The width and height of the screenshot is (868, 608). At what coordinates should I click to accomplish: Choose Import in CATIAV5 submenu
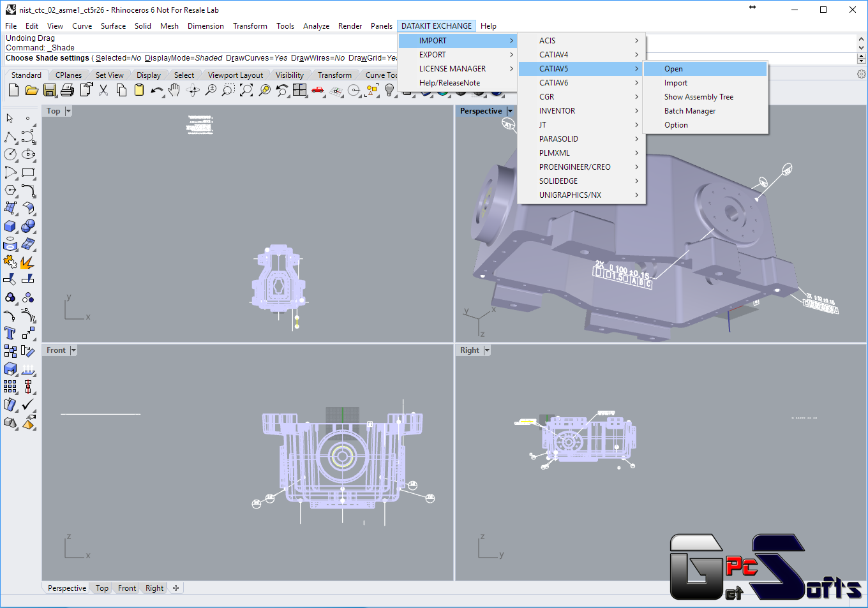[705, 83]
